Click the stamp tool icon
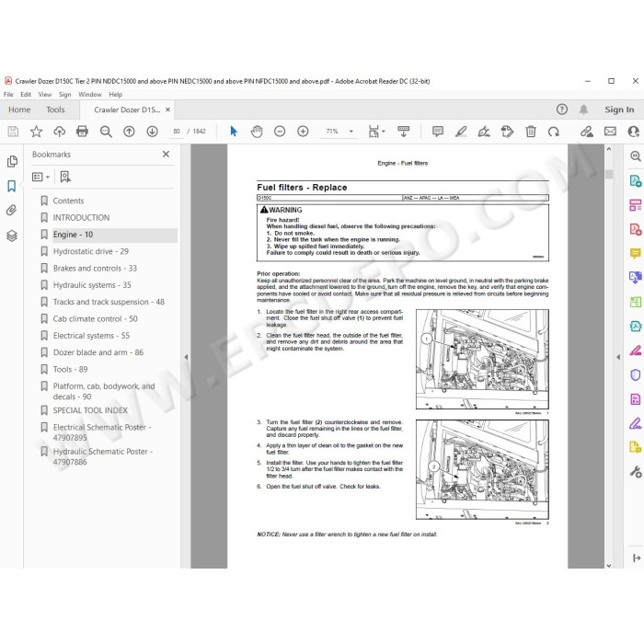This screenshot has width=644, height=644. point(507,132)
